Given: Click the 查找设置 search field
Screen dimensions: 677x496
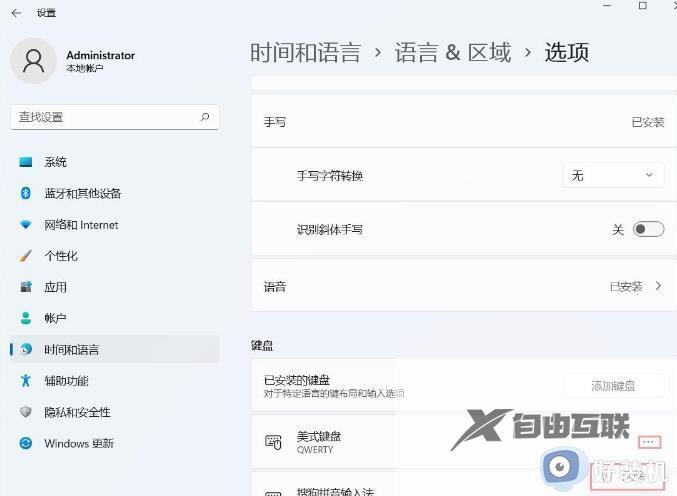Looking at the screenshot, I should tap(114, 117).
